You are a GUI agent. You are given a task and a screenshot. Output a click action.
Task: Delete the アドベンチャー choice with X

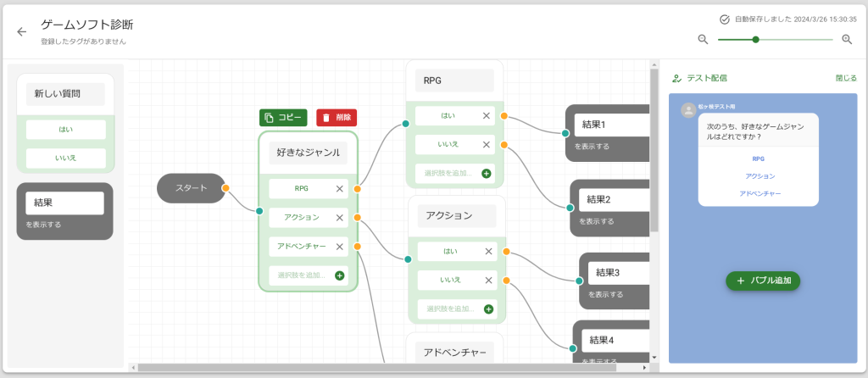[339, 247]
